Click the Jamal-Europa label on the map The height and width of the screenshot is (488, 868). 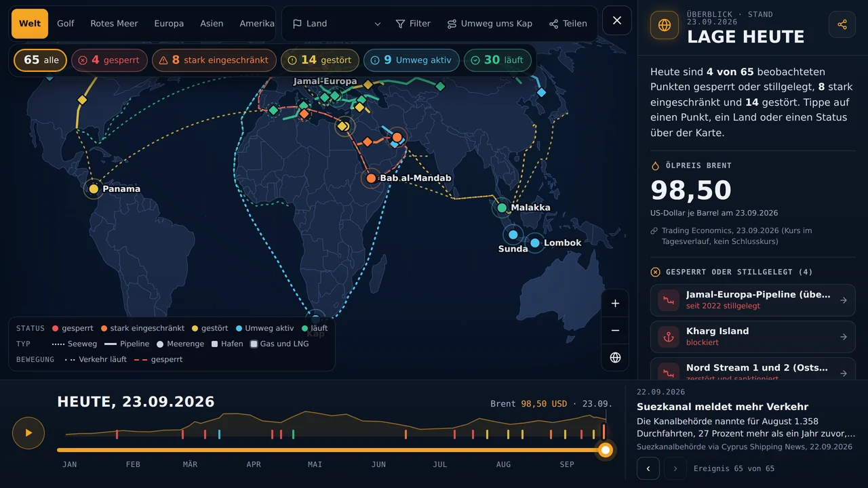pos(325,81)
